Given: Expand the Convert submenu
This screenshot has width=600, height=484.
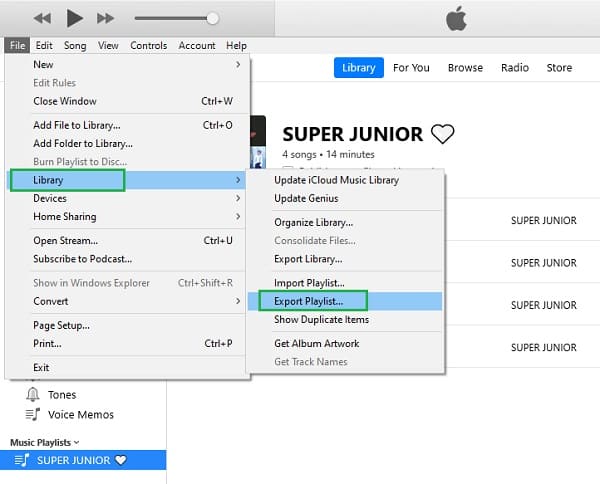Looking at the screenshot, I should (128, 301).
